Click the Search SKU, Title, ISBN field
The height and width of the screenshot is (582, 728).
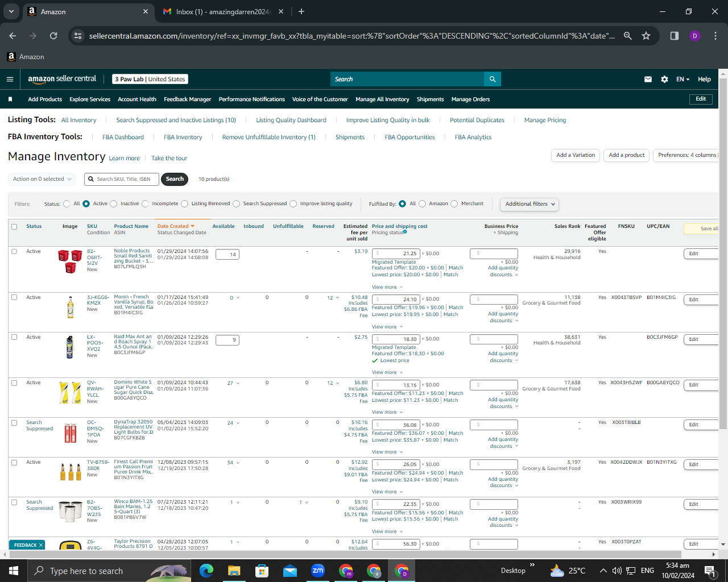pyautogui.click(x=122, y=179)
